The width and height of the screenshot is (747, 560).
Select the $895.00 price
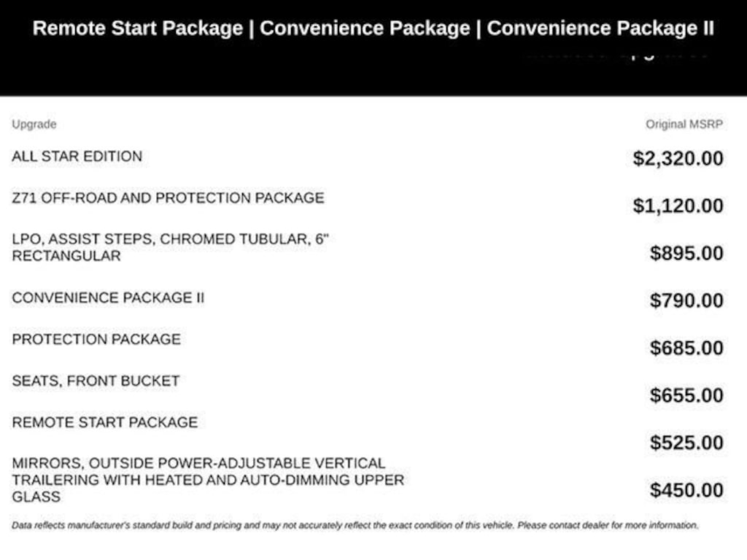tap(686, 253)
